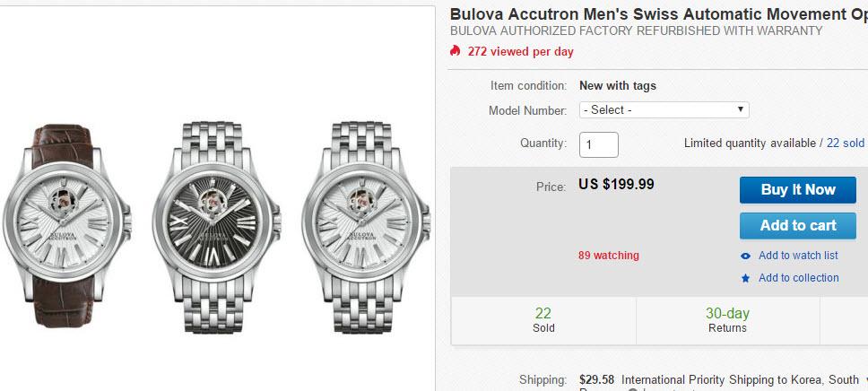
Task: Select the black dial steel watch image
Action: (215, 223)
